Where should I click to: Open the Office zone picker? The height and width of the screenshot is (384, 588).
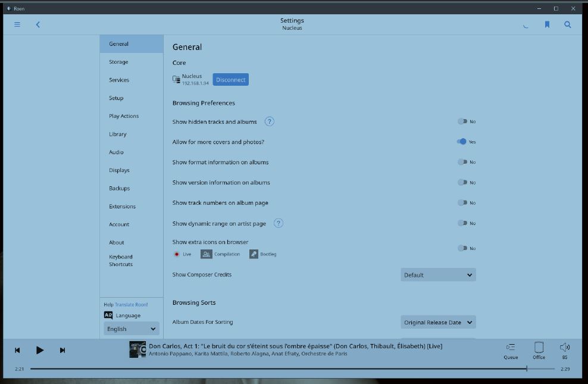[539, 351]
